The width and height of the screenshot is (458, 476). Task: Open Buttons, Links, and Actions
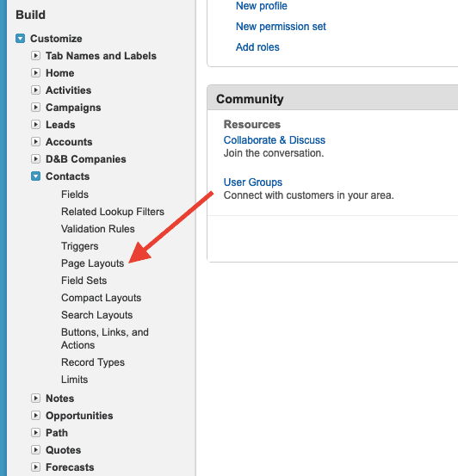tap(105, 338)
